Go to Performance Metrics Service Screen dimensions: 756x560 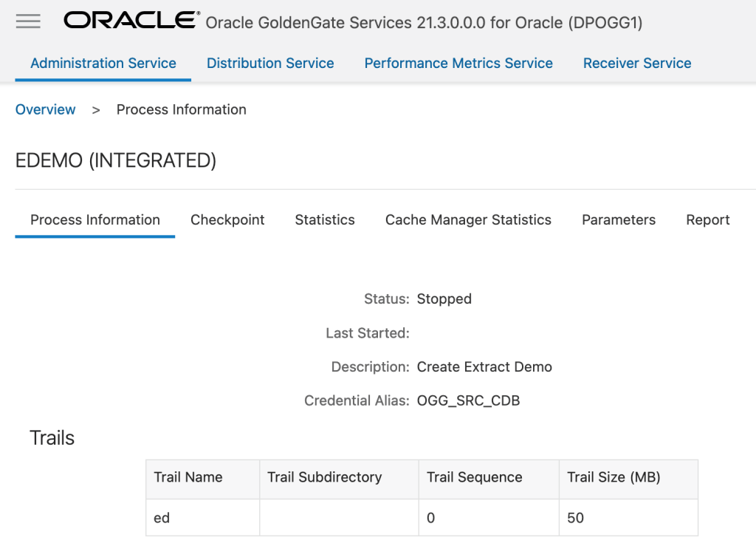[x=458, y=64]
